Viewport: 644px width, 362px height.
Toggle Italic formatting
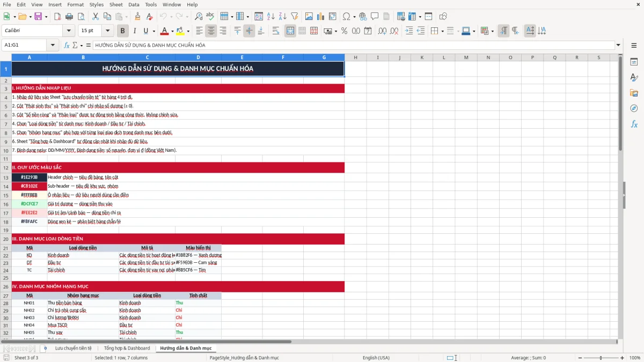[x=135, y=31]
